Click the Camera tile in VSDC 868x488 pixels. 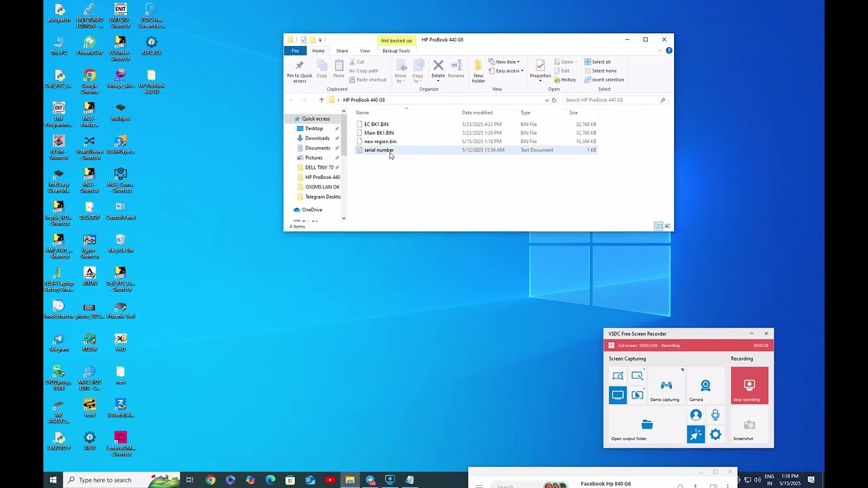(705, 386)
